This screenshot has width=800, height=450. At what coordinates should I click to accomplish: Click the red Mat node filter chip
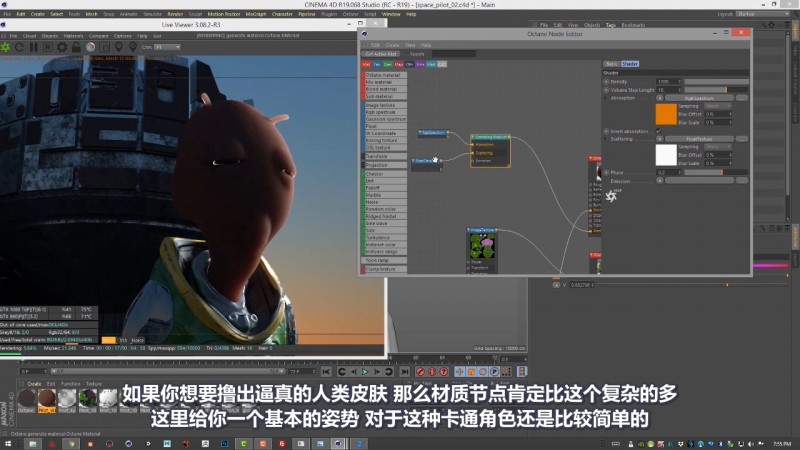pyautogui.click(x=366, y=64)
